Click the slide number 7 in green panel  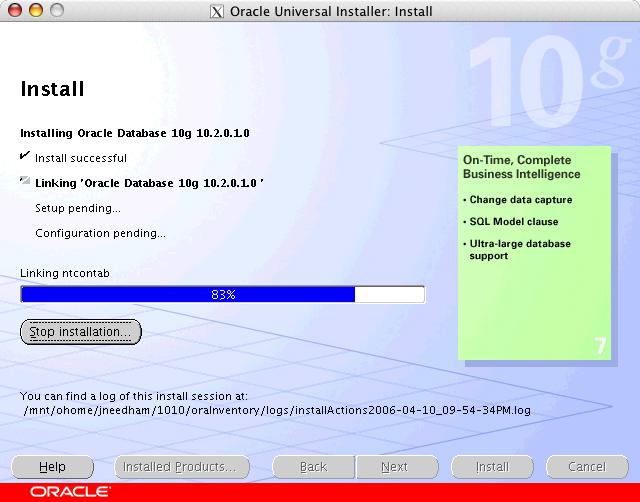click(600, 346)
